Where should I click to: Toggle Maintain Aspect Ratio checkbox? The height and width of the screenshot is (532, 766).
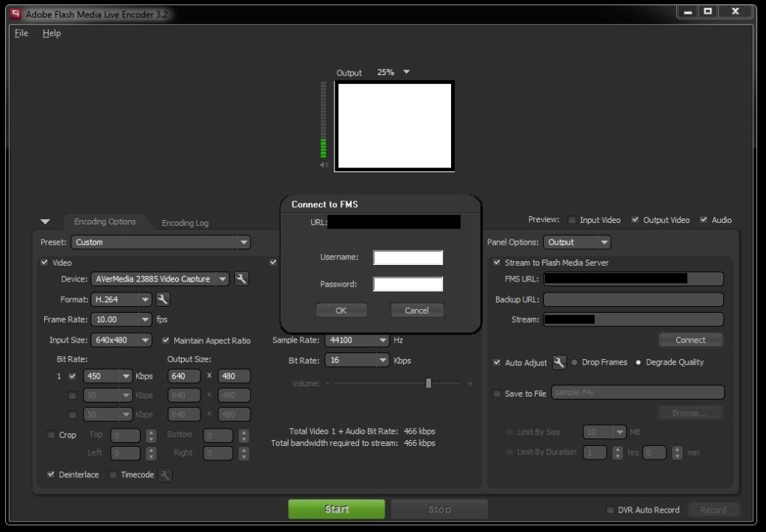(x=165, y=340)
